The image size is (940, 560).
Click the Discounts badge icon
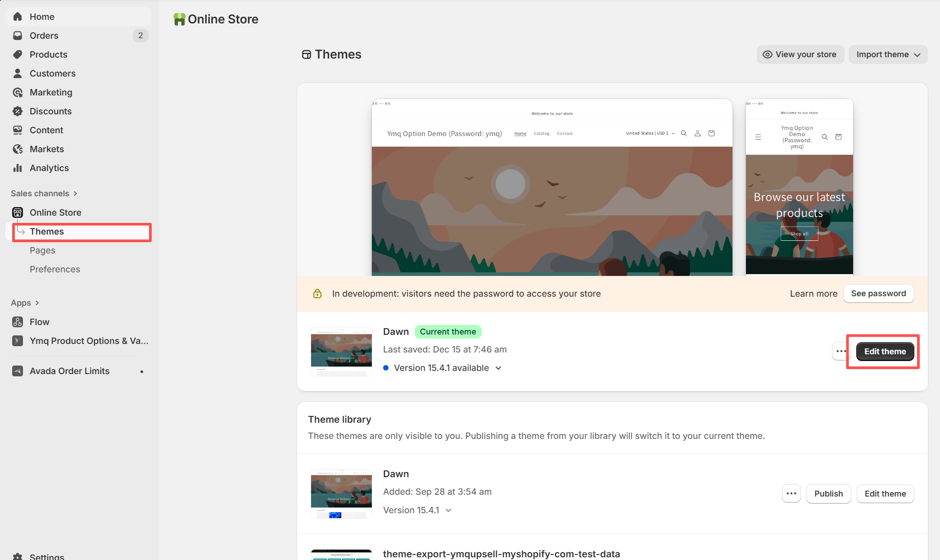tap(18, 111)
